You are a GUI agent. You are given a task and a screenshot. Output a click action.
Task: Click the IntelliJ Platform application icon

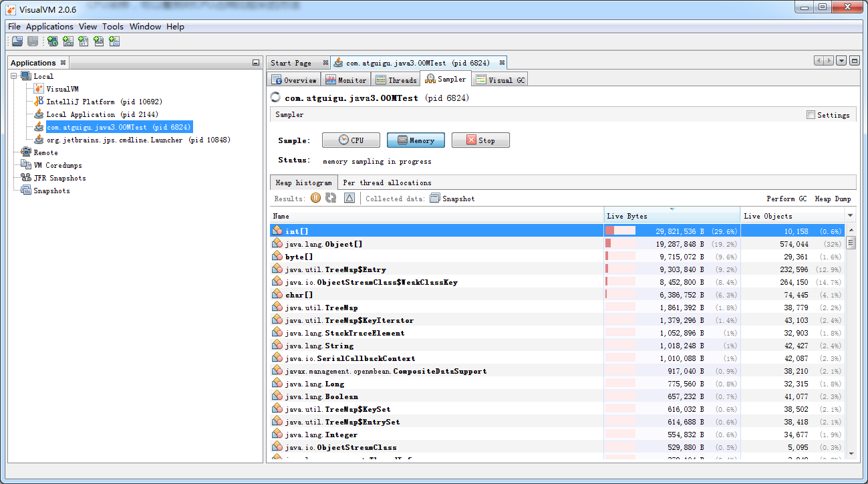[39, 102]
